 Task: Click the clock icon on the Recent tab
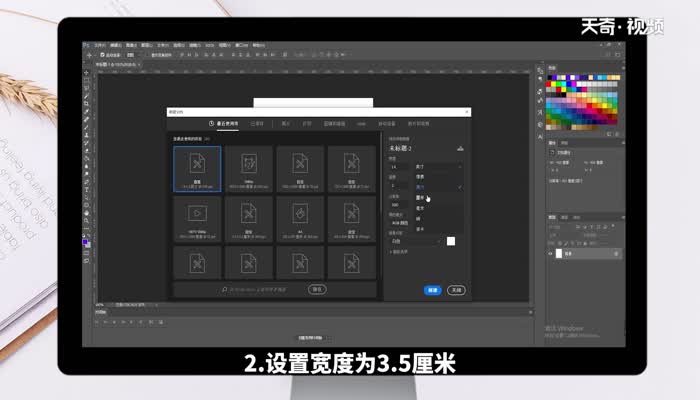click(212, 123)
